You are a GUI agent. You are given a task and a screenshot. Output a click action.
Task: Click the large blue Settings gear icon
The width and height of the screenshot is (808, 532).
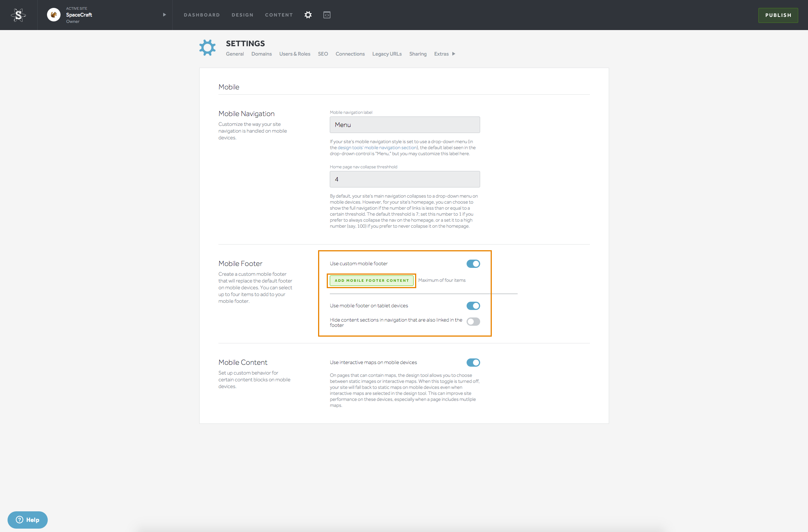pos(208,48)
